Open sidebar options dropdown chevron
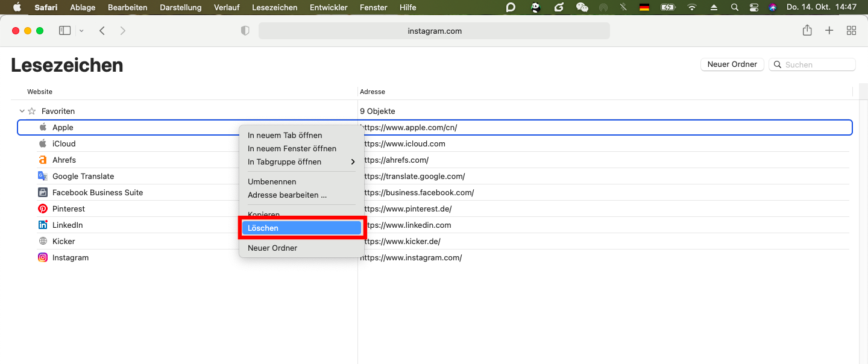The width and height of the screenshot is (868, 364). (81, 31)
